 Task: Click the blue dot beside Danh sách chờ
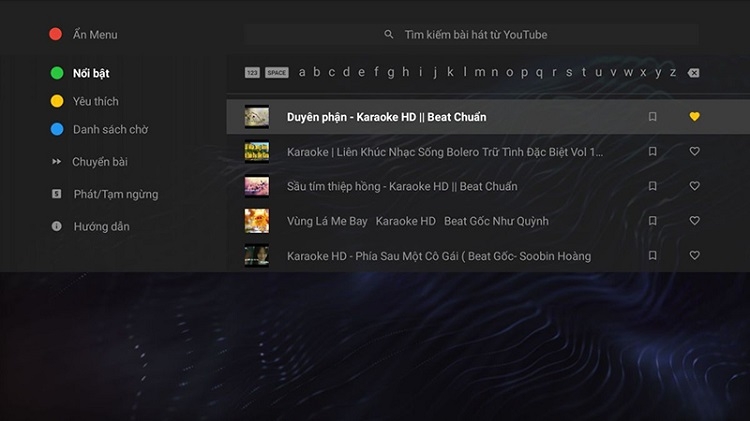pos(57,129)
